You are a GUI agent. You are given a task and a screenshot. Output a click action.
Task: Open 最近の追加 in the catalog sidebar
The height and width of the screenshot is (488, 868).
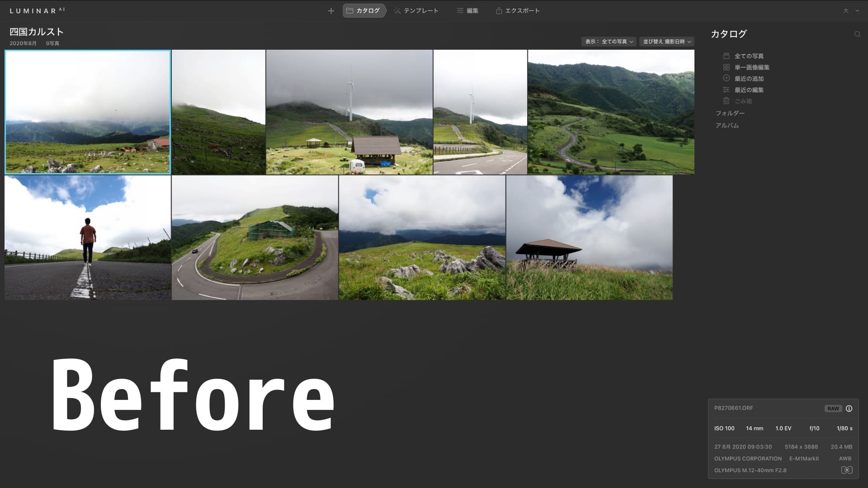tap(749, 79)
